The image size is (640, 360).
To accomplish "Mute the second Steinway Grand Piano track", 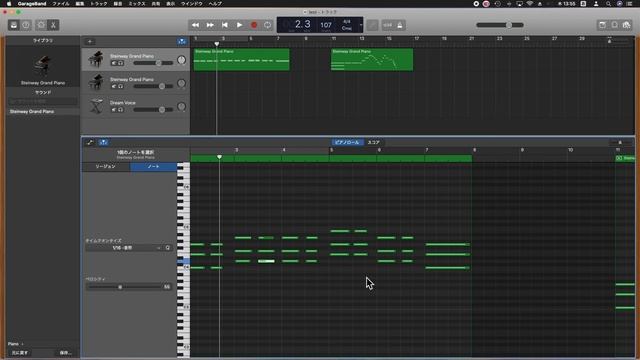I will tap(114, 87).
